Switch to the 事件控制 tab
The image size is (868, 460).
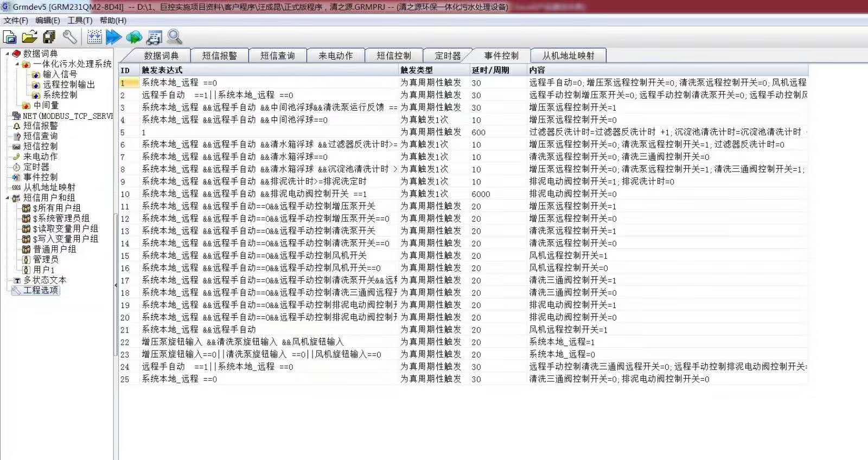(501, 56)
